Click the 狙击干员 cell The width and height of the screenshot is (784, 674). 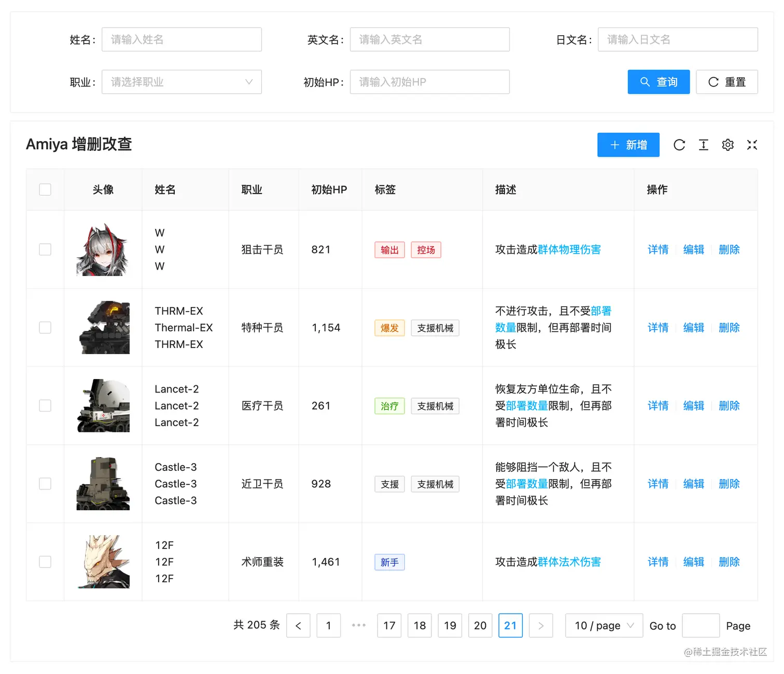(x=262, y=250)
